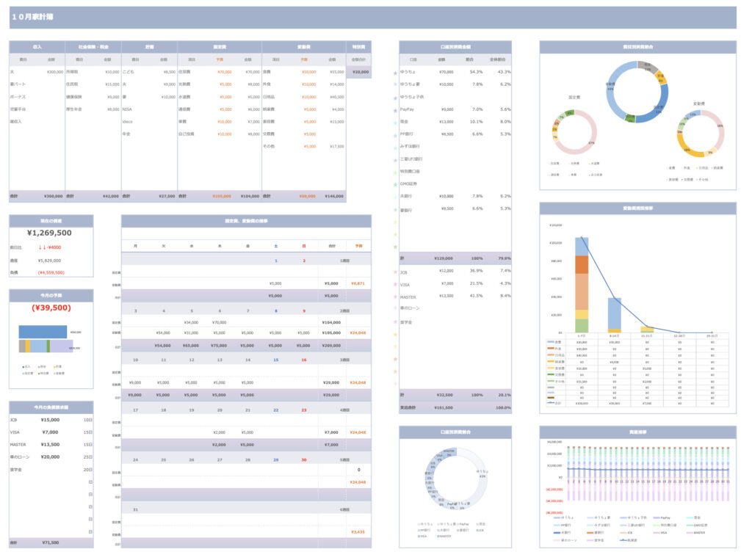This screenshot has width=752, height=560.
Task: Select Sunday date 30 in calendar
Action: click(x=303, y=459)
